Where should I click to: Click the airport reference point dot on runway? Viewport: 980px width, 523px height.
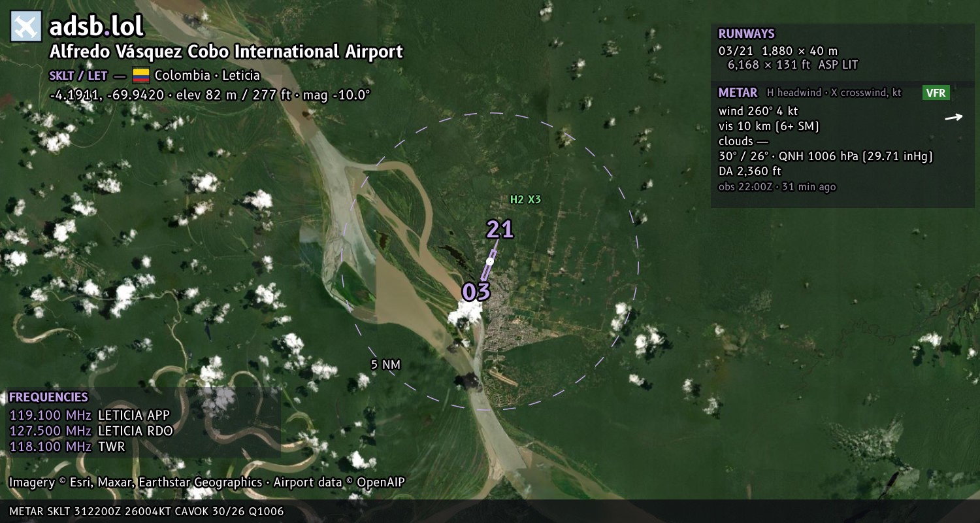coord(490,261)
